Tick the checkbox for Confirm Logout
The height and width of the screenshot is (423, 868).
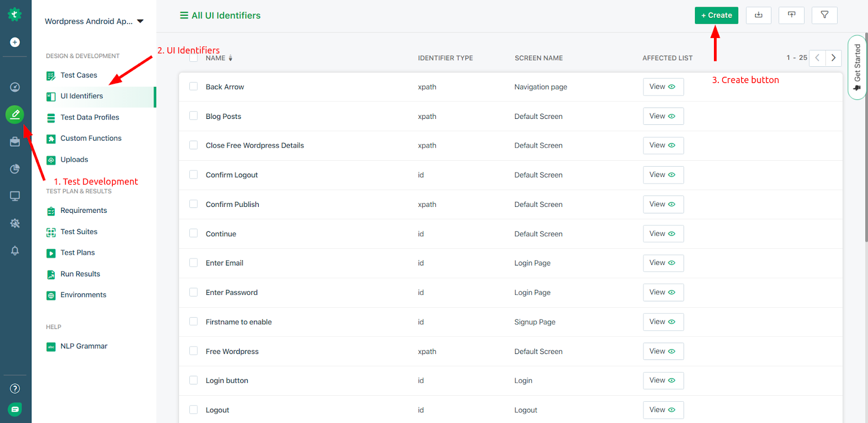click(x=194, y=175)
